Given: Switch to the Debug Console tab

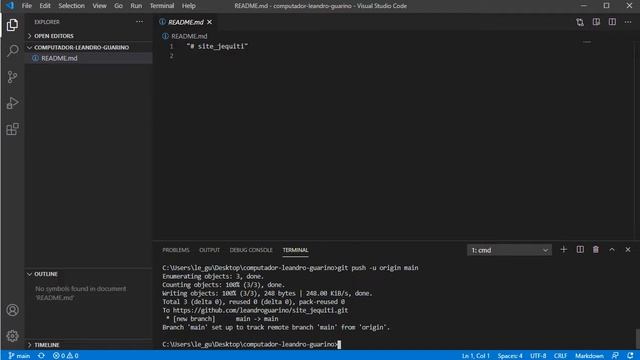Looking at the screenshot, I should [251, 250].
